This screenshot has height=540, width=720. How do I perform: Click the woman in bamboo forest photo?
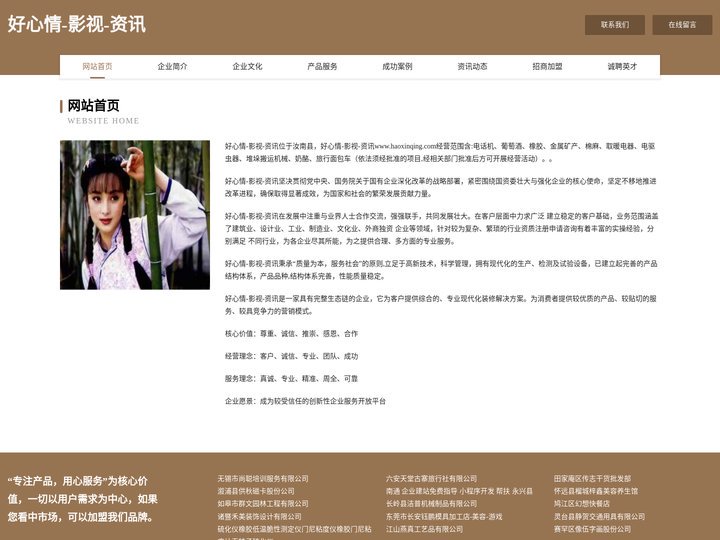tap(135, 215)
